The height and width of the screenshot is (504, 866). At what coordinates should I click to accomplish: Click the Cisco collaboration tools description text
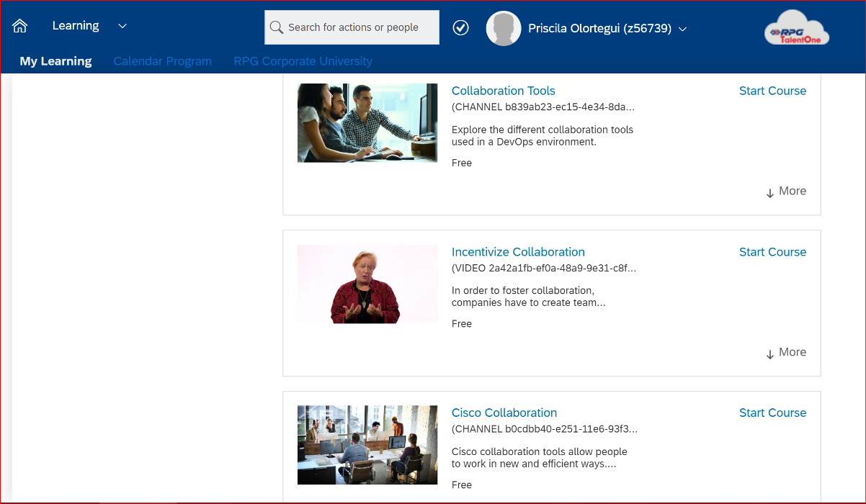(x=540, y=458)
